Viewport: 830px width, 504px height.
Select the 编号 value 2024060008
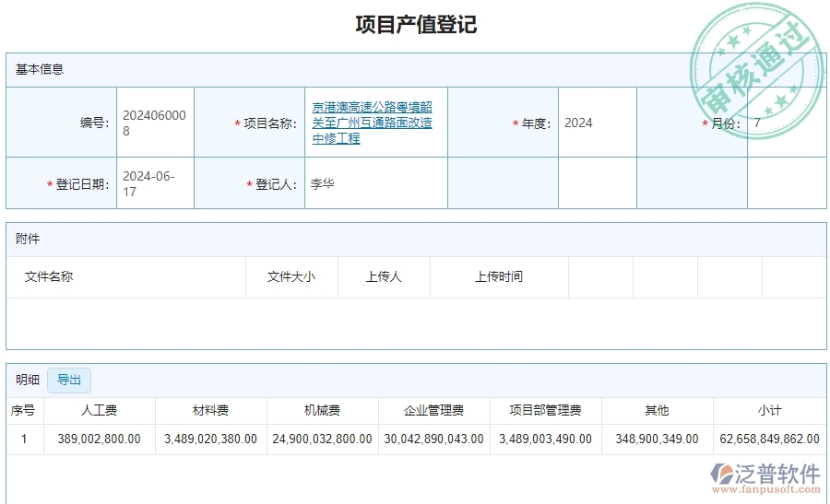tap(154, 123)
